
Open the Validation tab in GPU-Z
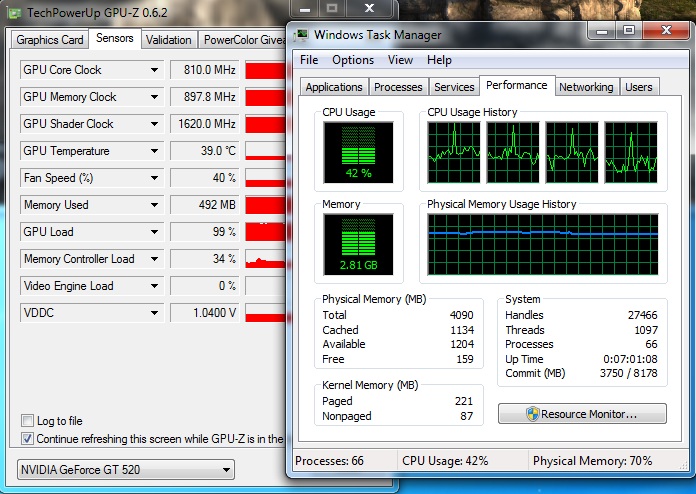[169, 40]
